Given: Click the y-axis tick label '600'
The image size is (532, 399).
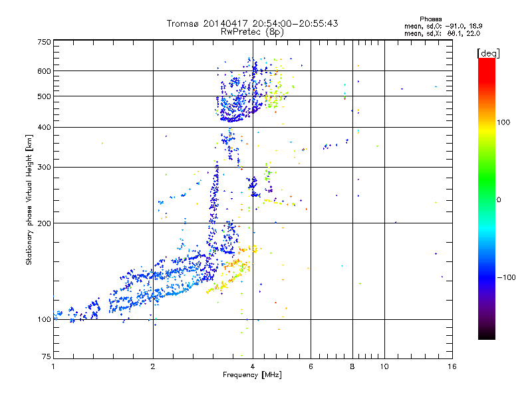Looking at the screenshot, I should pos(44,71).
